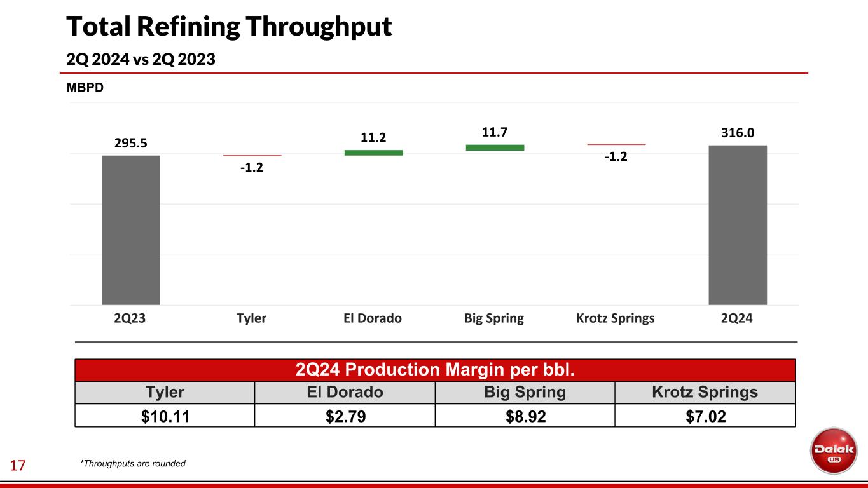The height and width of the screenshot is (488, 868).
Task: Select the 2Q 2024 vs 2Q 2023 subtitle
Action: click(141, 59)
